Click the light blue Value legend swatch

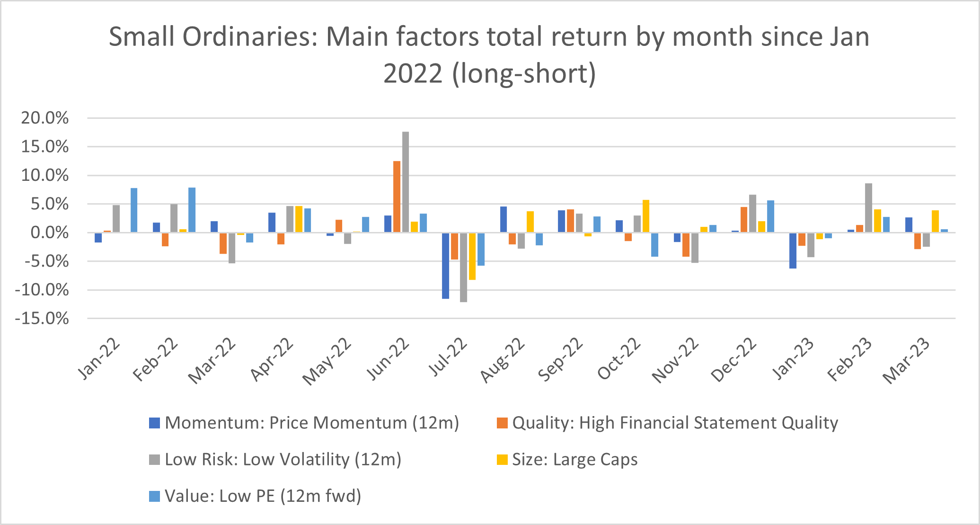point(154,496)
